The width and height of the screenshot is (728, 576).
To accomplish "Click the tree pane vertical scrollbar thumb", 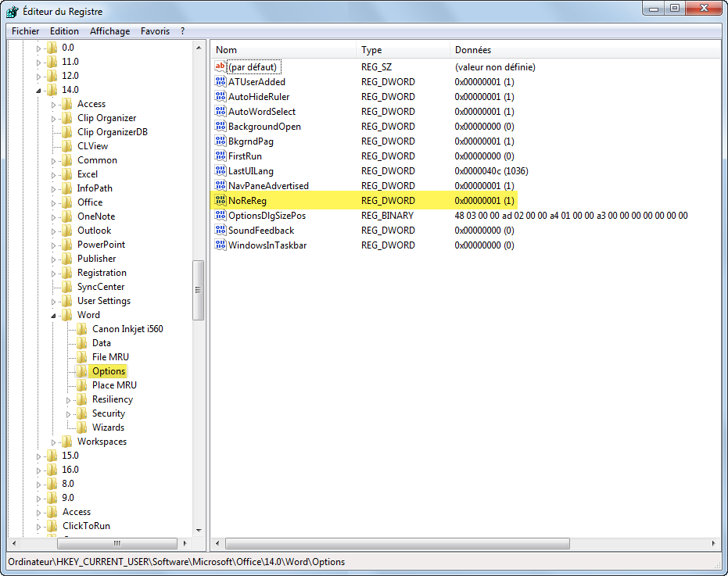I will pos(199,290).
